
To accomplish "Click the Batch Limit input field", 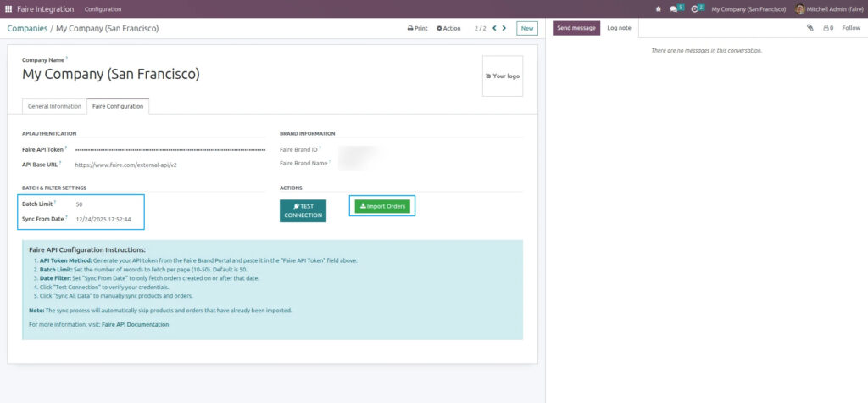I will pyautogui.click(x=106, y=204).
